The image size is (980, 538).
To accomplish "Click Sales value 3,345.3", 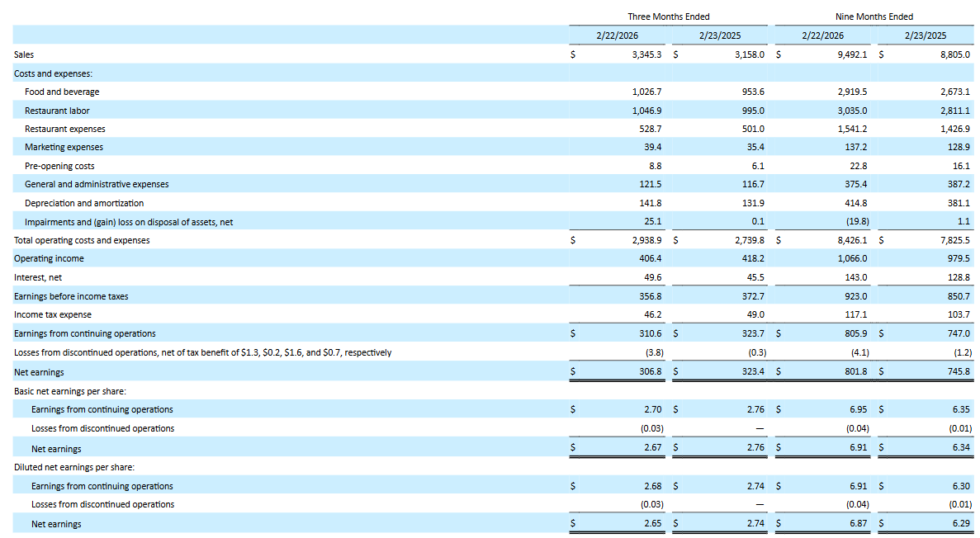I will [x=646, y=55].
